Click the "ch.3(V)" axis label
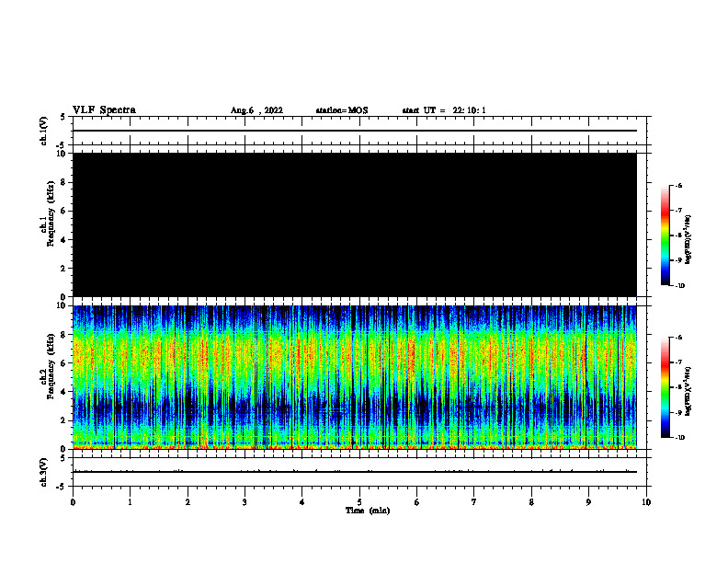 pos(43,472)
